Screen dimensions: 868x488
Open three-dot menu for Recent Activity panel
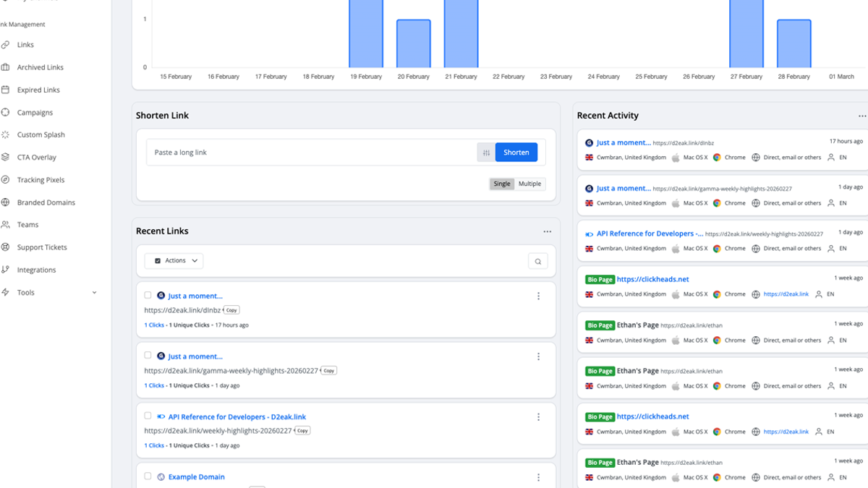coord(861,116)
